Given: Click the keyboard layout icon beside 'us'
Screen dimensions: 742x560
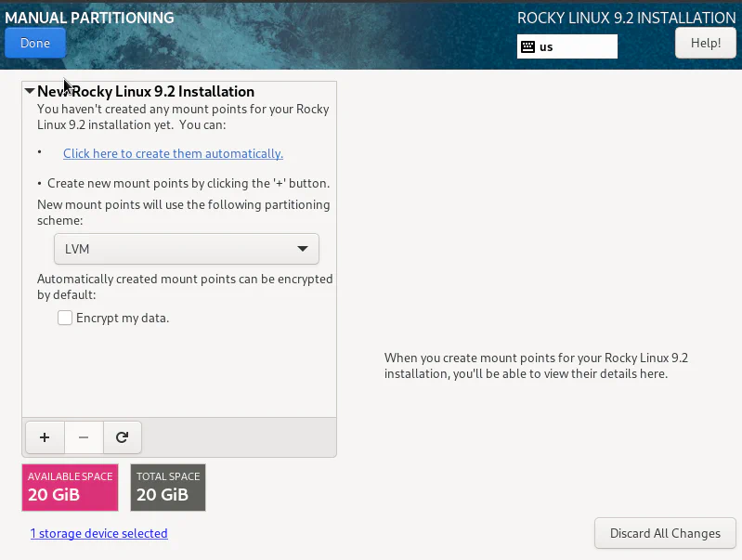Looking at the screenshot, I should pyautogui.click(x=527, y=46).
